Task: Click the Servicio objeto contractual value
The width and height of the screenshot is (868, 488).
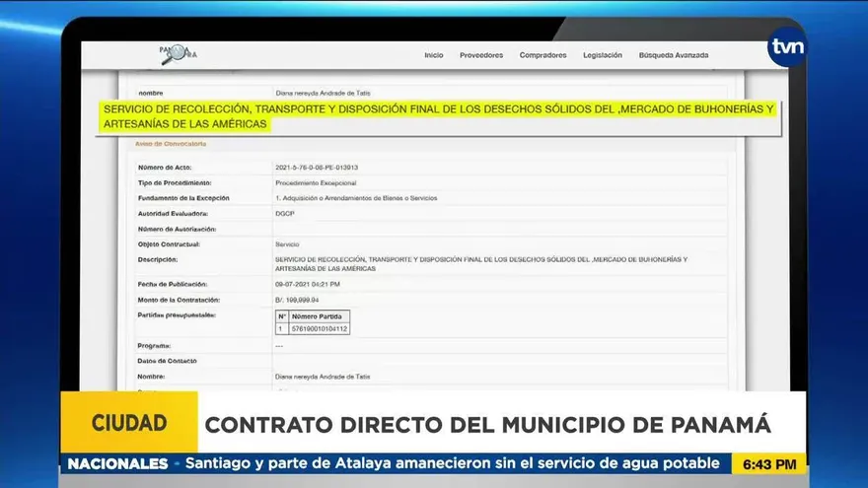Action: (287, 244)
